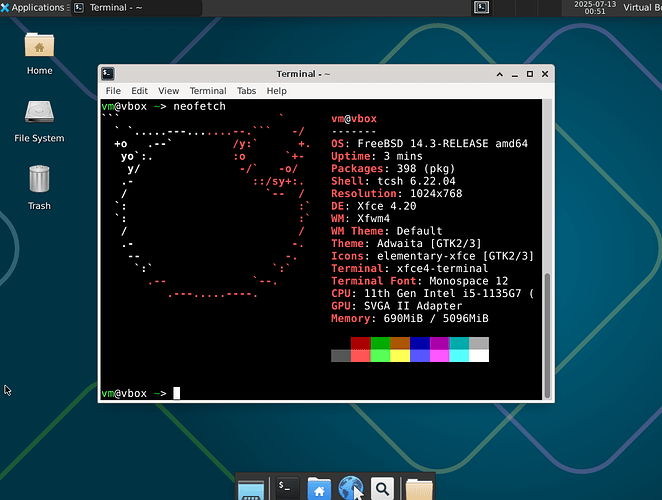Click the "Packages: 398 (pkg)" line
The height and width of the screenshot is (500, 662).
(393, 168)
